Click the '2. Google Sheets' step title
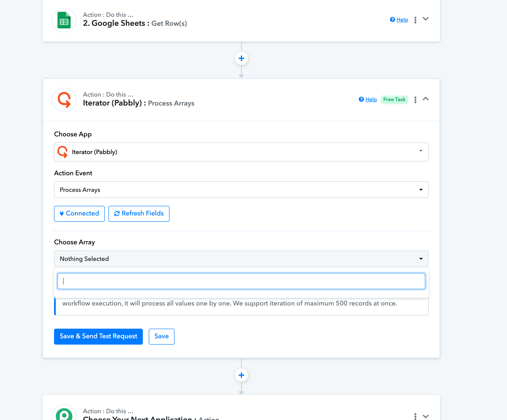507x420 pixels. [135, 23]
